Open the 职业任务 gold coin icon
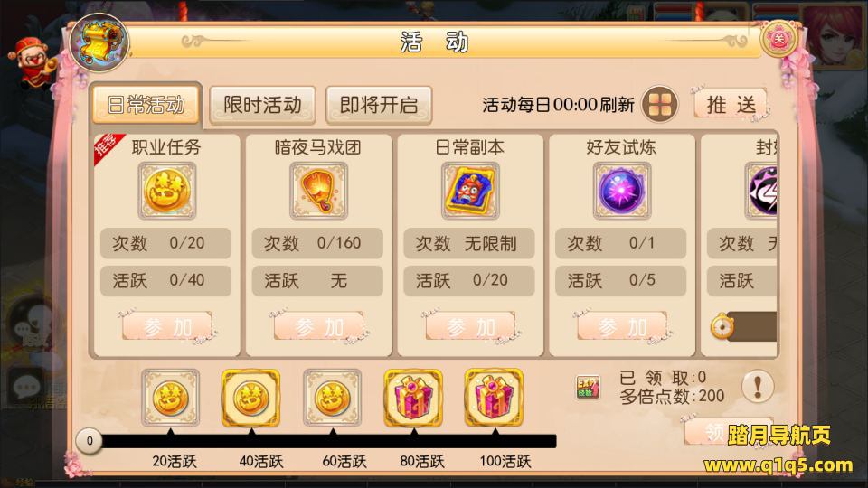This screenshot has width=868, height=488. tap(166, 191)
